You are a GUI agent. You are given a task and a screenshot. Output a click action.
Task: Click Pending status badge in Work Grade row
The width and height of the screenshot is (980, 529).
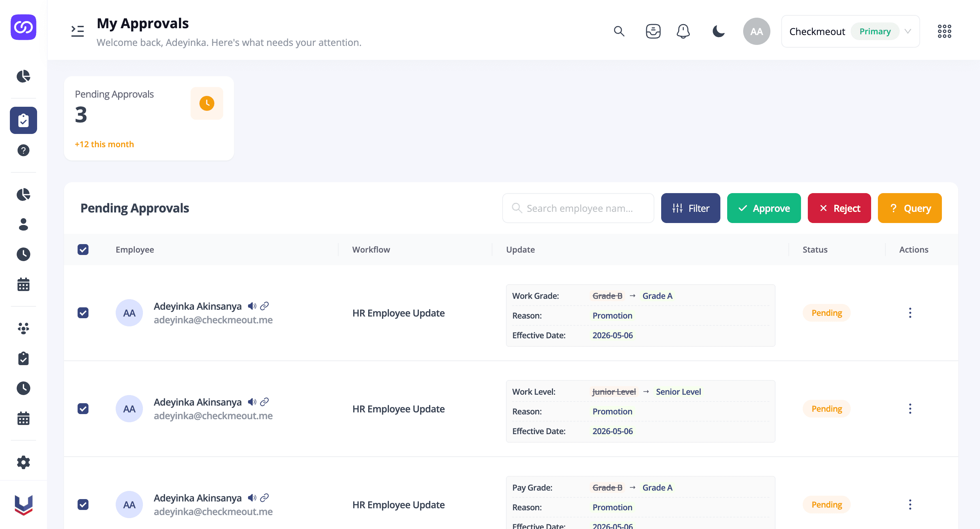pyautogui.click(x=826, y=313)
